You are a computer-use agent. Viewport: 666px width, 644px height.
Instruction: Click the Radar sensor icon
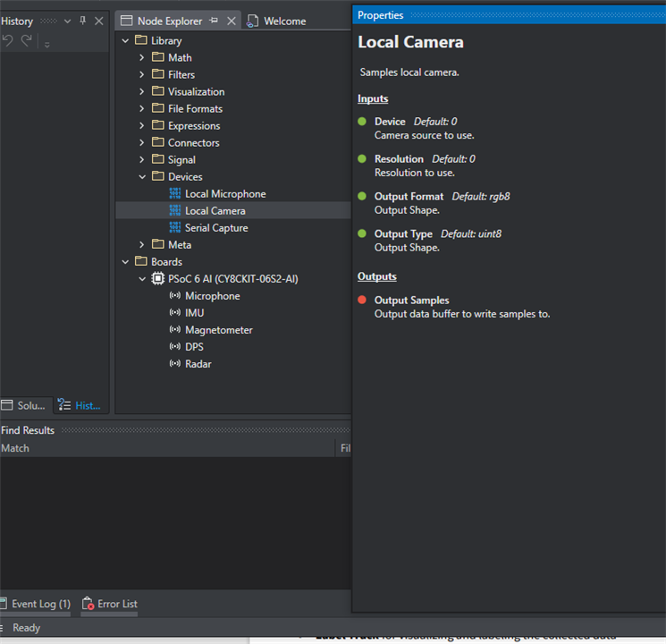coord(175,363)
